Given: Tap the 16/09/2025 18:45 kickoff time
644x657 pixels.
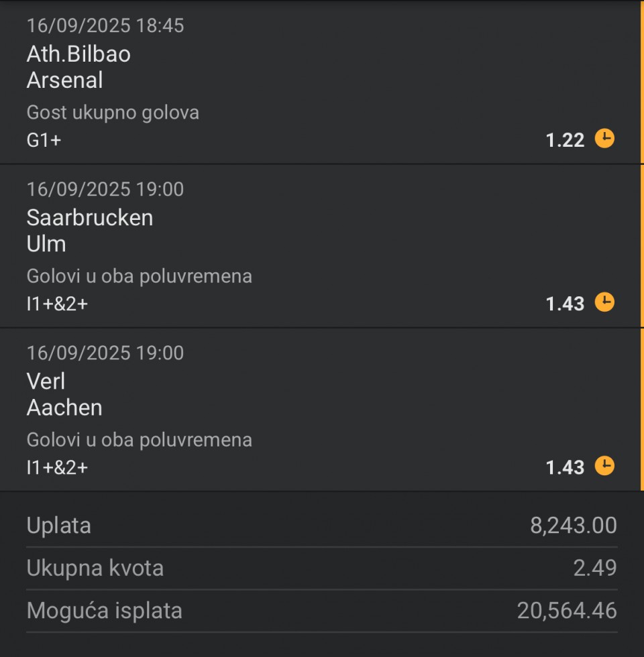Looking at the screenshot, I should (x=105, y=25).
